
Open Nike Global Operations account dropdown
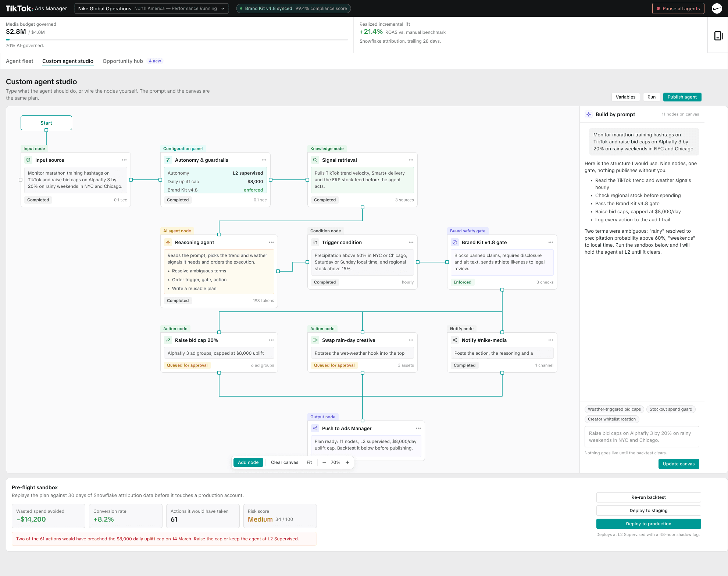pos(151,8)
